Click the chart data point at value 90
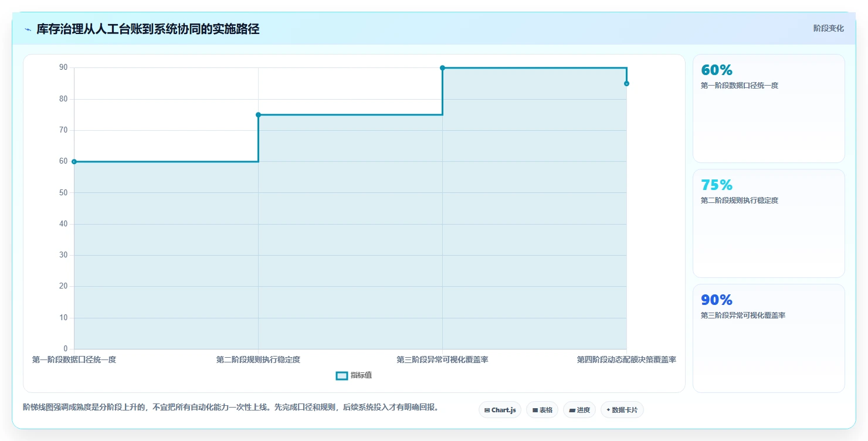Screen dimensions: 868x441 (x=442, y=68)
